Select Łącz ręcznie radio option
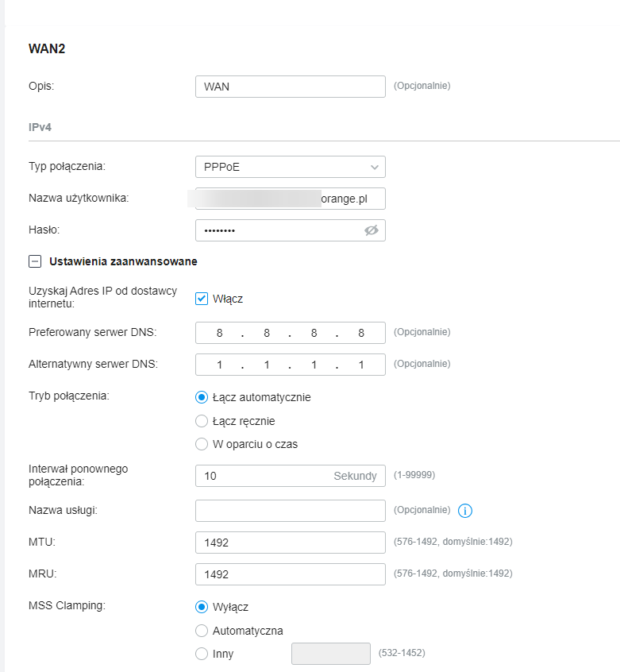Image resolution: width=620 pixels, height=672 pixels. (x=202, y=421)
